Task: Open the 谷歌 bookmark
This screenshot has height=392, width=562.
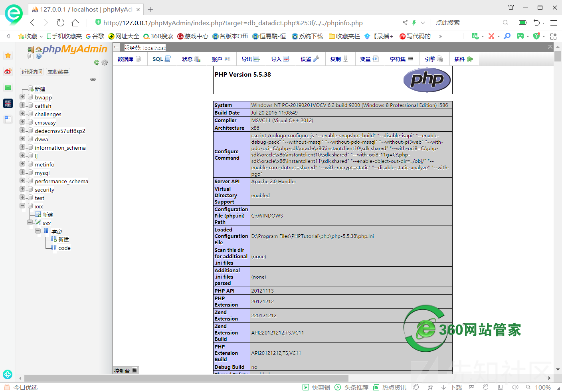Action: coord(95,36)
